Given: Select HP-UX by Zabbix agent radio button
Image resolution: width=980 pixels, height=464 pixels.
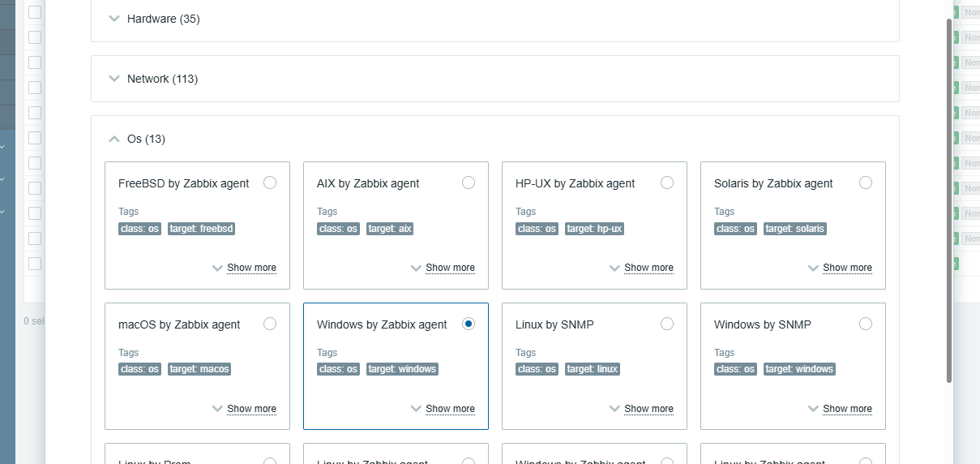Looking at the screenshot, I should click(667, 183).
